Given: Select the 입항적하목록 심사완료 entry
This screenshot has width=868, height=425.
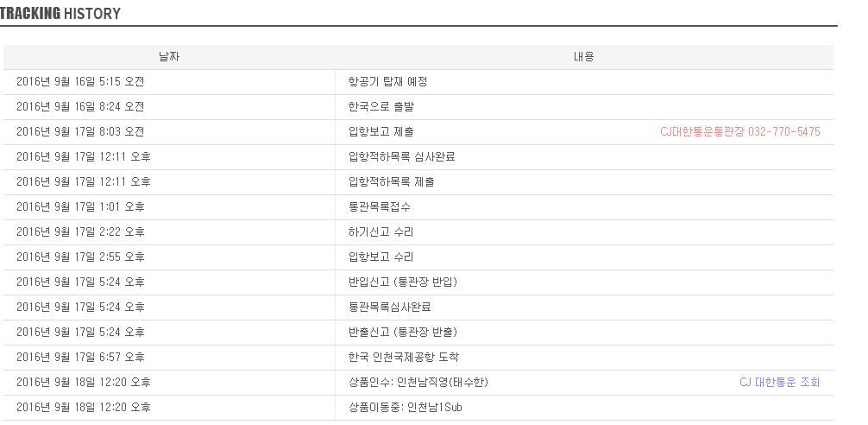Looking at the screenshot, I should click(401, 157).
